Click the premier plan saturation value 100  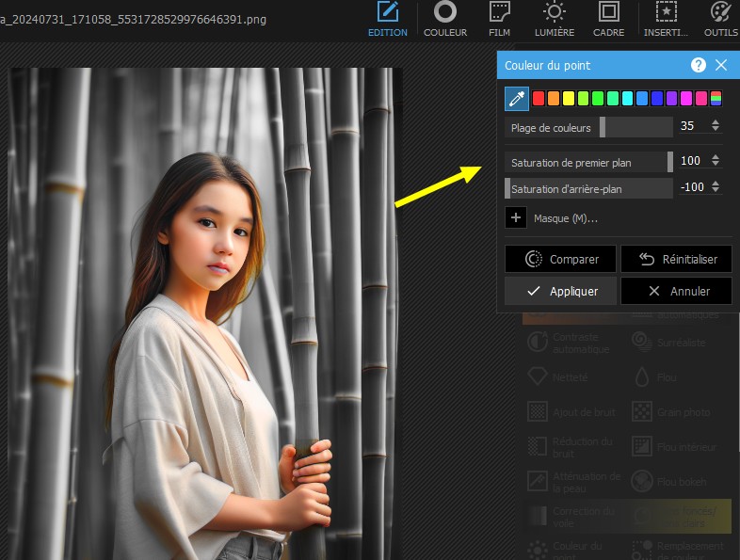[693, 161]
